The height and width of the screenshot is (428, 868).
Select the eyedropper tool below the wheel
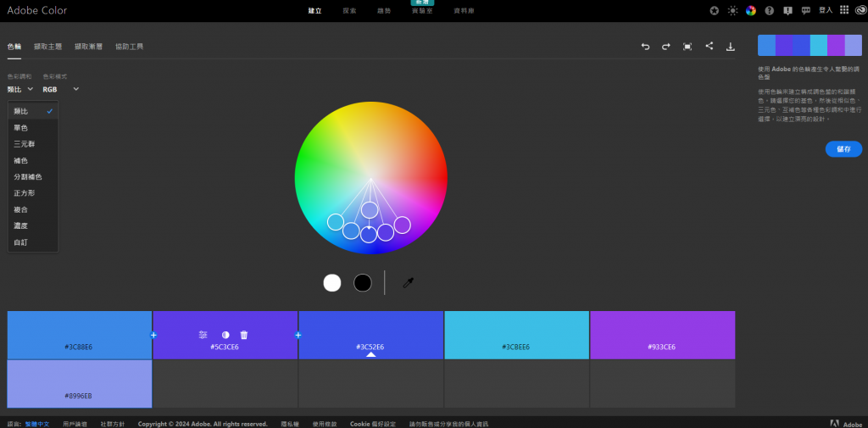click(x=409, y=283)
